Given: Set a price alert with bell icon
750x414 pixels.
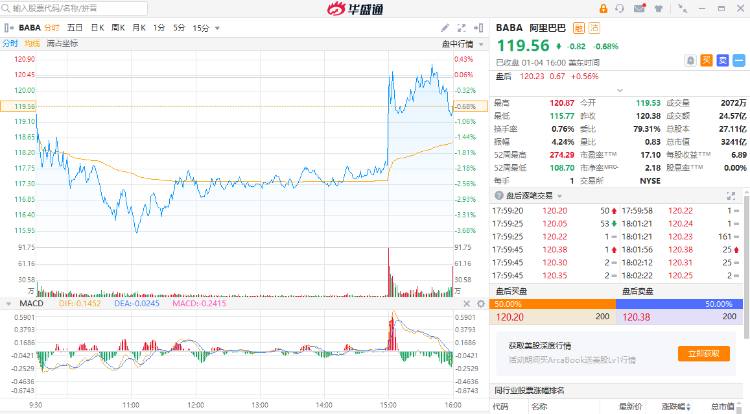Looking at the screenshot, I should click(690, 61).
